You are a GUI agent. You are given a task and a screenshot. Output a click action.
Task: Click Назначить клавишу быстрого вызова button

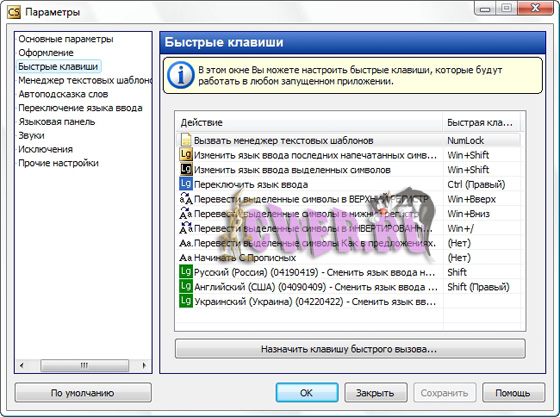click(350, 349)
